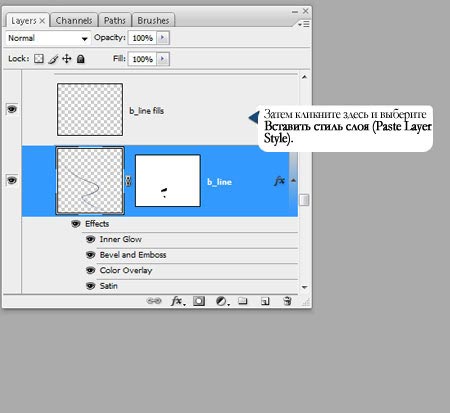
Task: Select the Color Overlay label
Action: (126, 270)
